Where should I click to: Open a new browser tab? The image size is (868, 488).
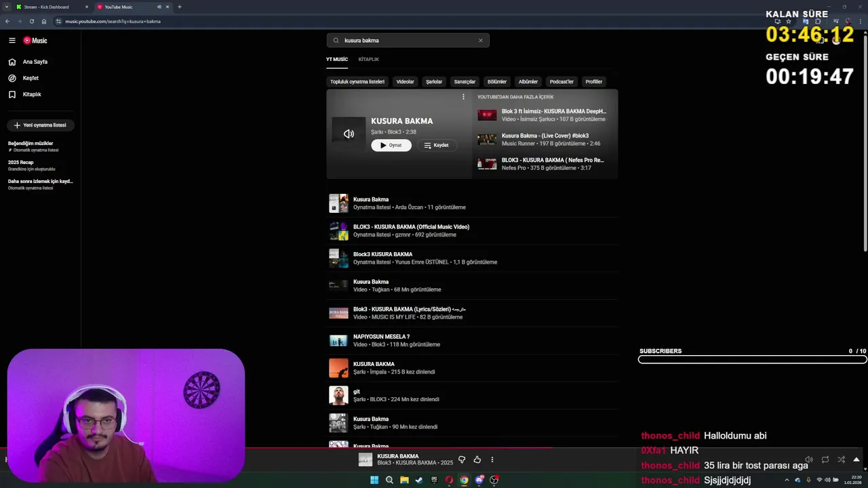(179, 7)
